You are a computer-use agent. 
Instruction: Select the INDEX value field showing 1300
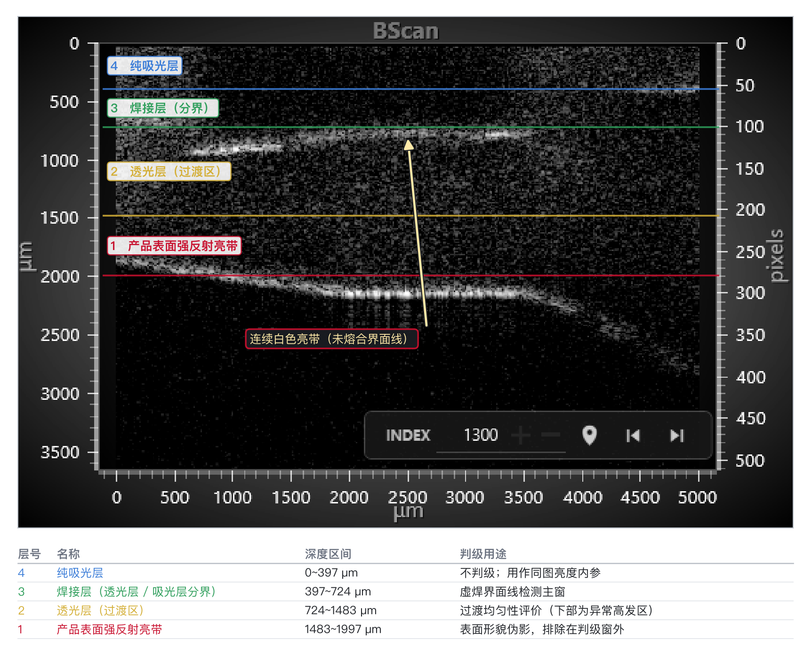tap(501, 435)
